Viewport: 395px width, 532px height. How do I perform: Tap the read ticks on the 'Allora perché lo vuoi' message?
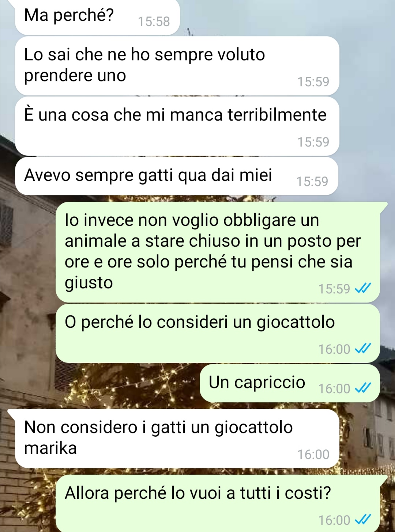pos(363,520)
